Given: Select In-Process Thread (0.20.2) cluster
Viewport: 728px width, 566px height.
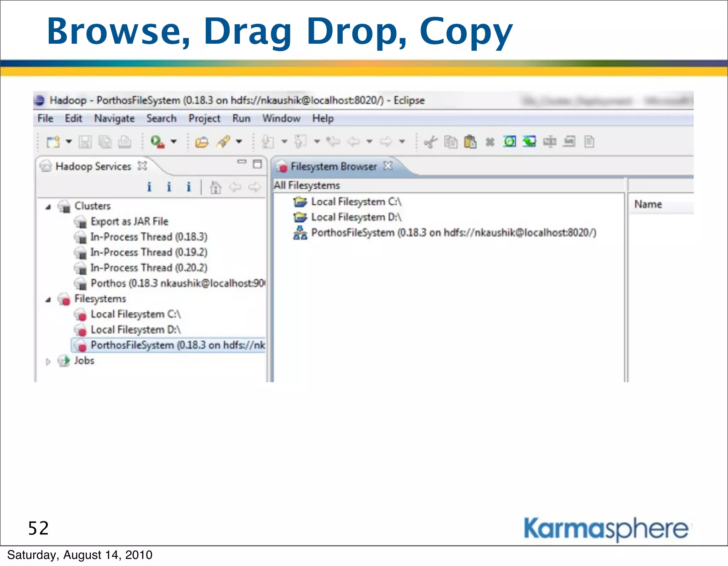Looking at the screenshot, I should point(149,268).
